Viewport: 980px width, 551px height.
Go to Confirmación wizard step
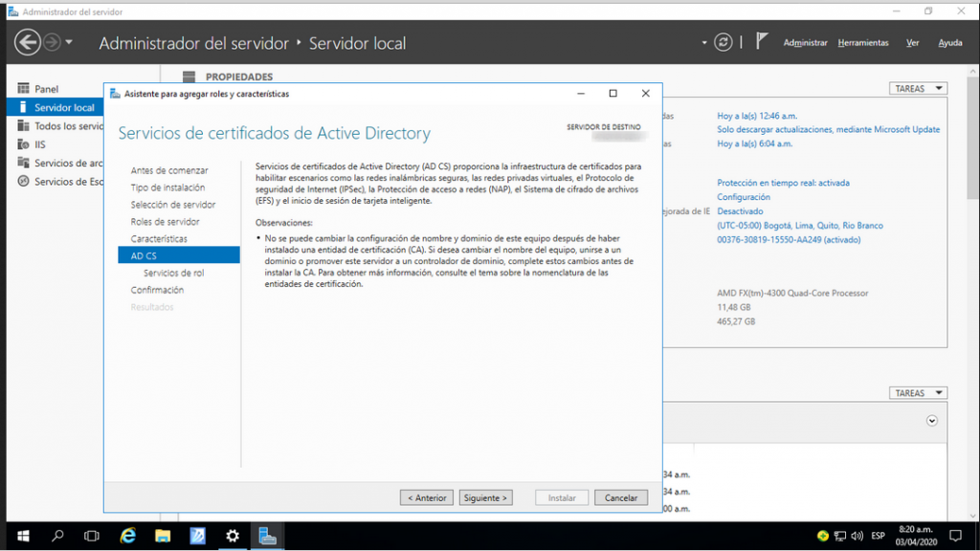[x=157, y=290]
